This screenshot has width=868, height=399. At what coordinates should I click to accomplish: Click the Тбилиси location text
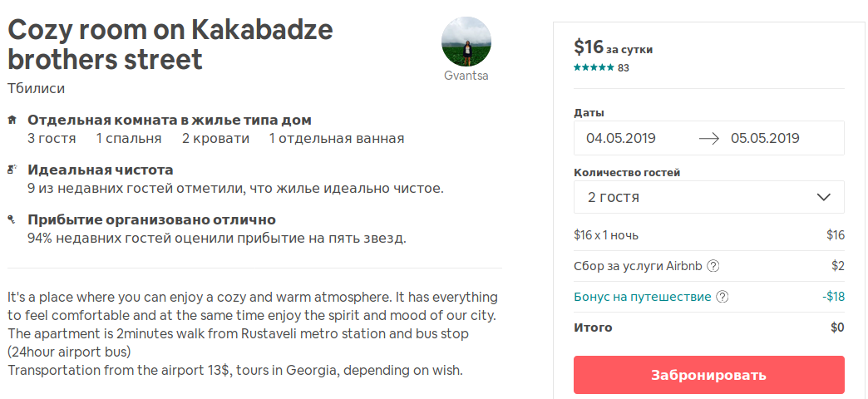pos(37,88)
